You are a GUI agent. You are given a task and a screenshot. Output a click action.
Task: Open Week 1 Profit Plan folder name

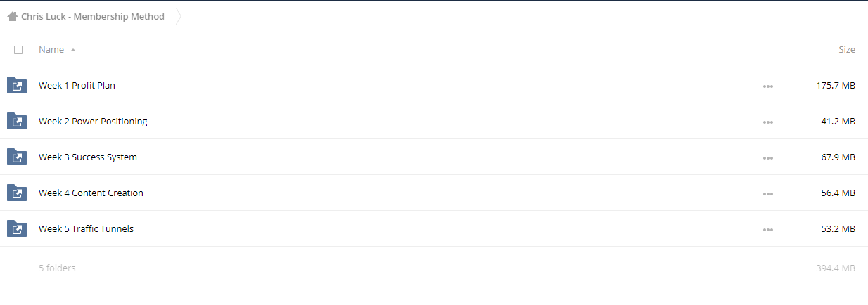pyautogui.click(x=77, y=85)
